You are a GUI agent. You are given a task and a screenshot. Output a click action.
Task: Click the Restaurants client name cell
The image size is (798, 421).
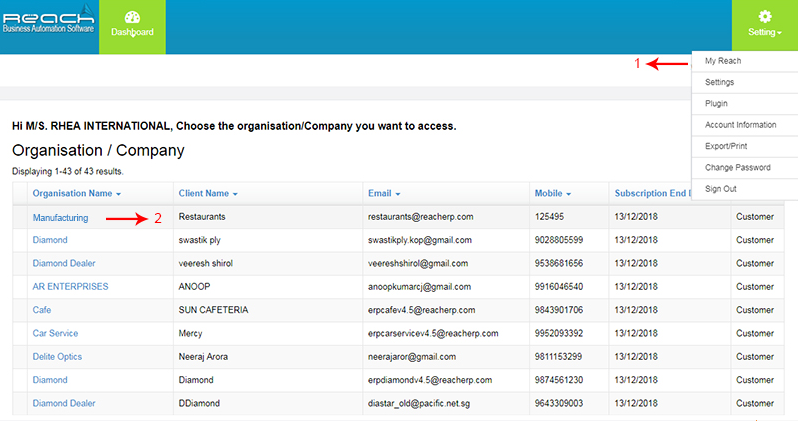[202, 217]
